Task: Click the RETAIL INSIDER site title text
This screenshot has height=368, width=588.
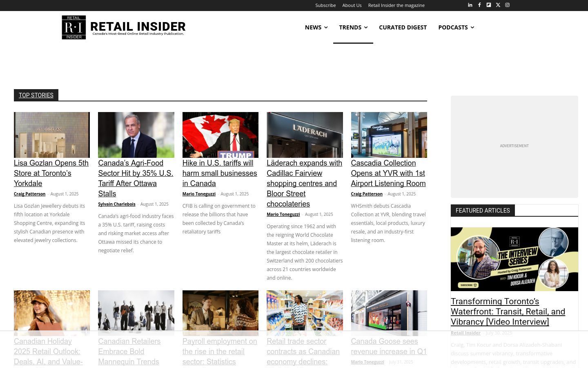Action: point(138,27)
